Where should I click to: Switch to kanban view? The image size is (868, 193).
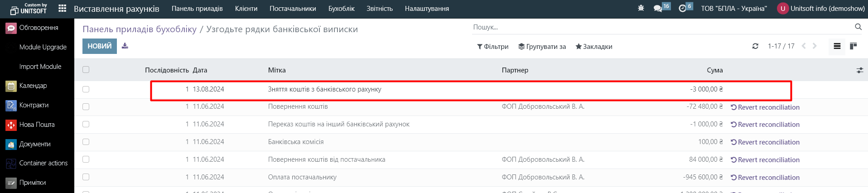(x=854, y=46)
